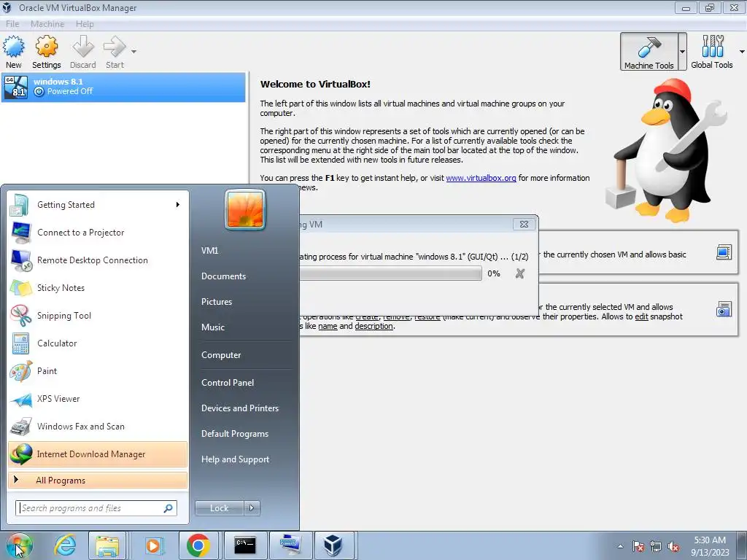Open VirtualBox cube taskbar icon
Screen dimensions: 747x560
click(333, 545)
